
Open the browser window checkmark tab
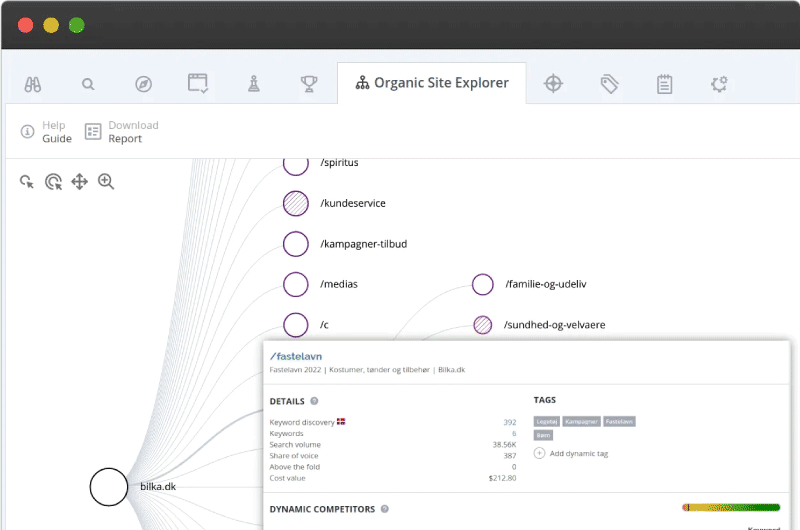(x=197, y=83)
